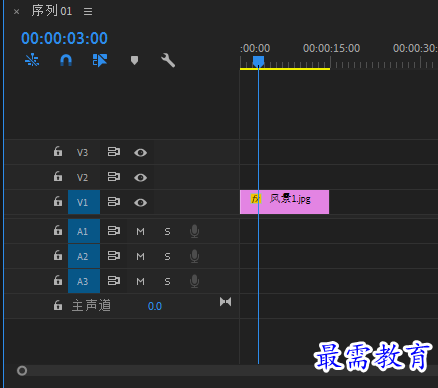Click the master volume value 0.0

coord(155,306)
